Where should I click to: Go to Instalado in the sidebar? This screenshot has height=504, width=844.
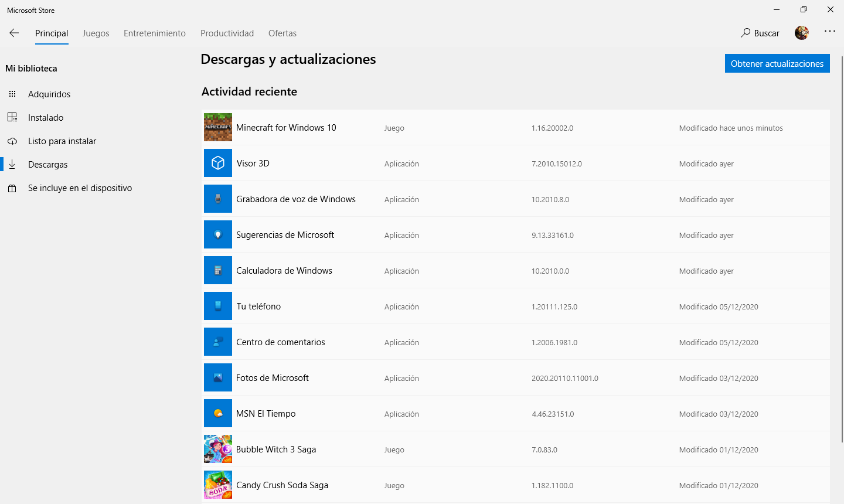(x=46, y=118)
